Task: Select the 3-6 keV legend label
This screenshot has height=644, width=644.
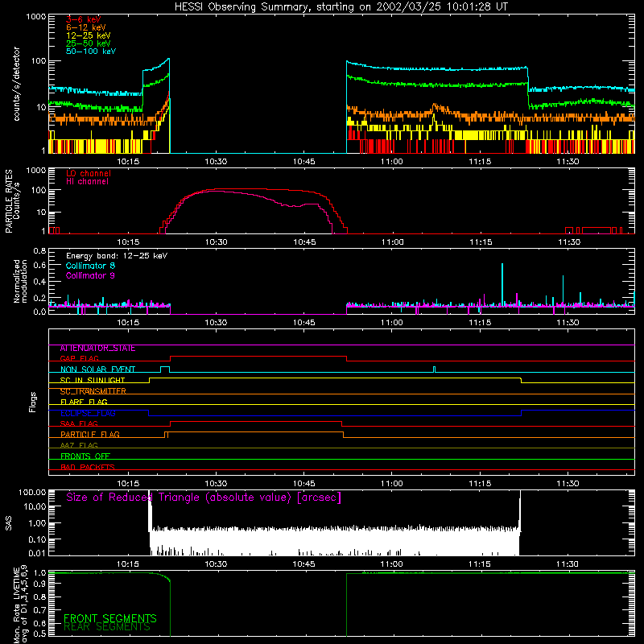Action: pyautogui.click(x=83, y=19)
